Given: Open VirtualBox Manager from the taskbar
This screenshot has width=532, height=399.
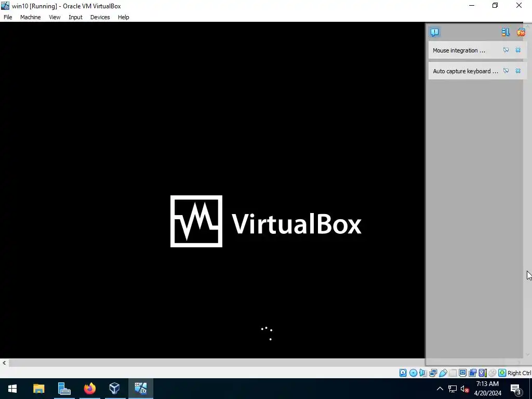Looking at the screenshot, I should [x=115, y=389].
